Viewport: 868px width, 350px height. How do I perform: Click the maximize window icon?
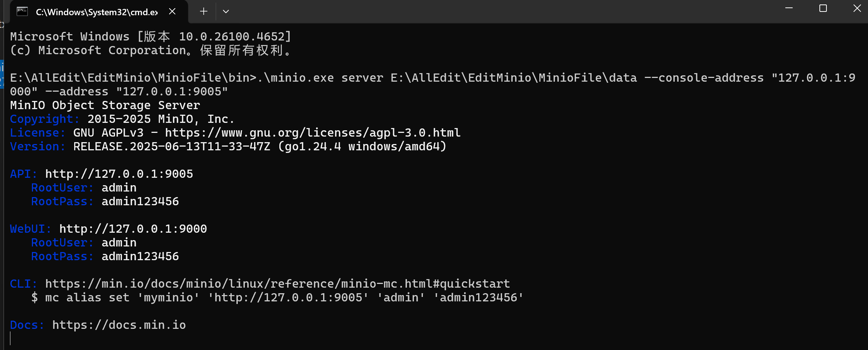pos(823,8)
